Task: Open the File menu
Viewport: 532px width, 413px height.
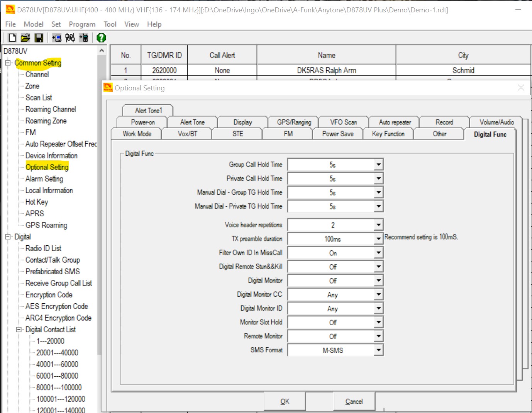Action: [10, 24]
